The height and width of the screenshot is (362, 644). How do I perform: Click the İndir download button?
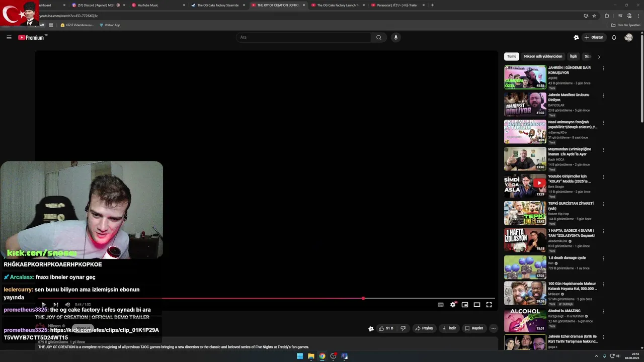coord(449,328)
